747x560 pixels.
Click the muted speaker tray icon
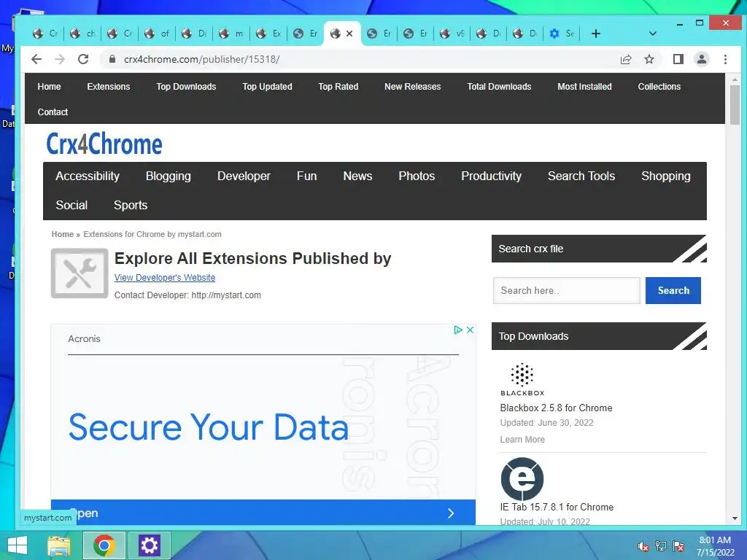coord(643,546)
